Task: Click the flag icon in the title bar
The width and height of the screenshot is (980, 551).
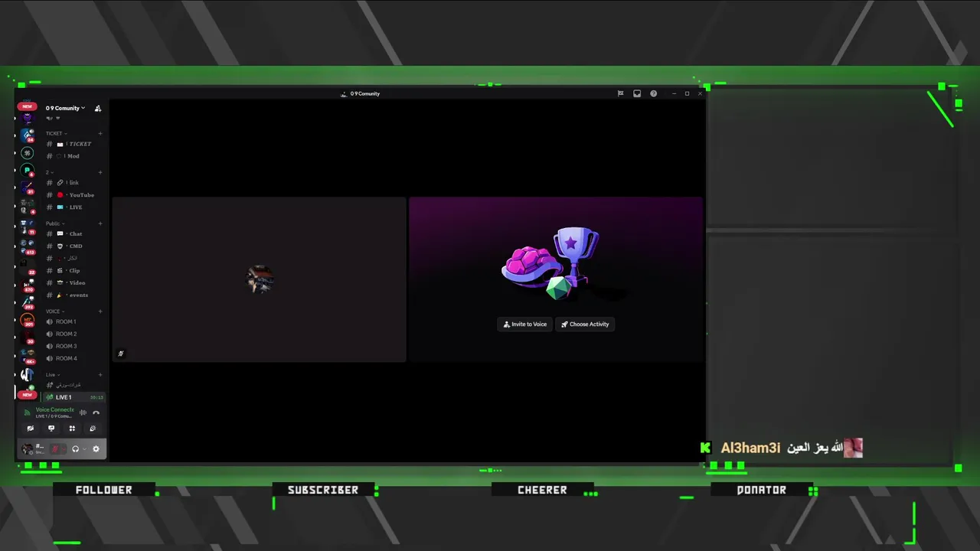Action: (620, 93)
